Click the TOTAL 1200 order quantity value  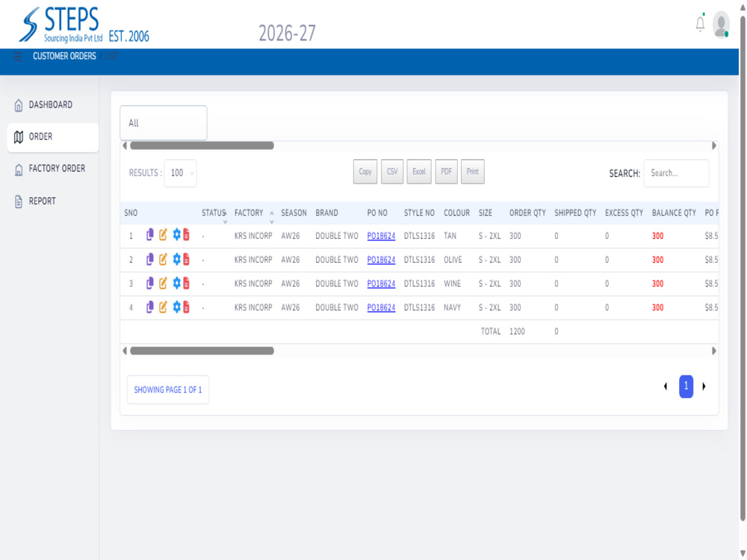[x=517, y=332]
